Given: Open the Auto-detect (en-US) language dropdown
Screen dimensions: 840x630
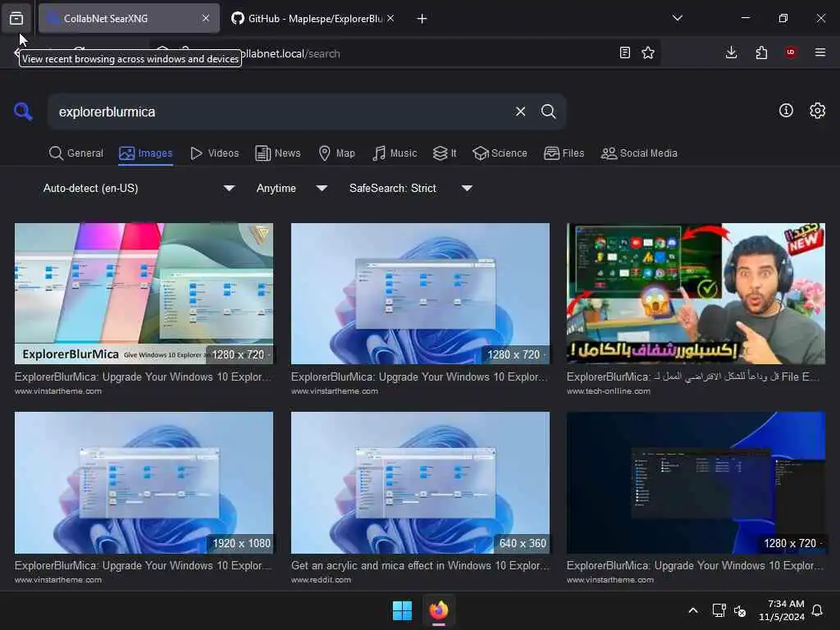Looking at the screenshot, I should (x=139, y=188).
